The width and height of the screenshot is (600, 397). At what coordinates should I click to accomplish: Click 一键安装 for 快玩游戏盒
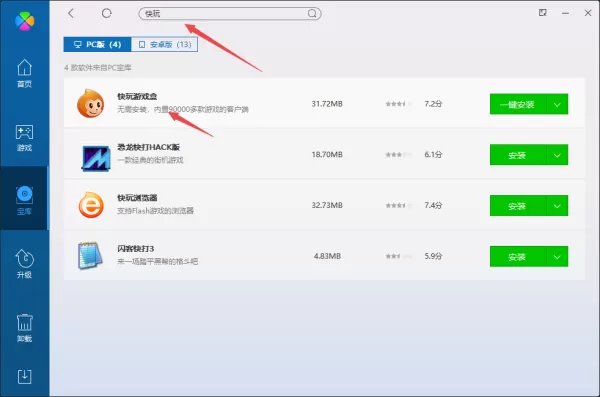click(x=518, y=104)
